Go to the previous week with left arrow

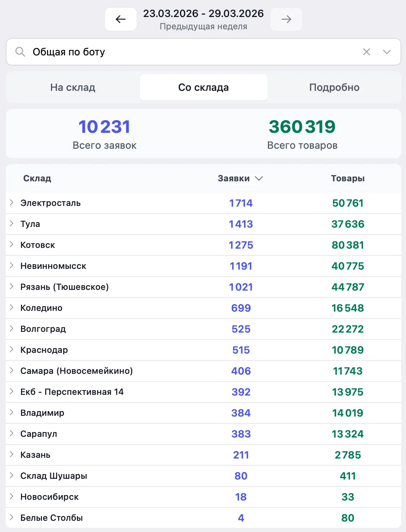120,19
